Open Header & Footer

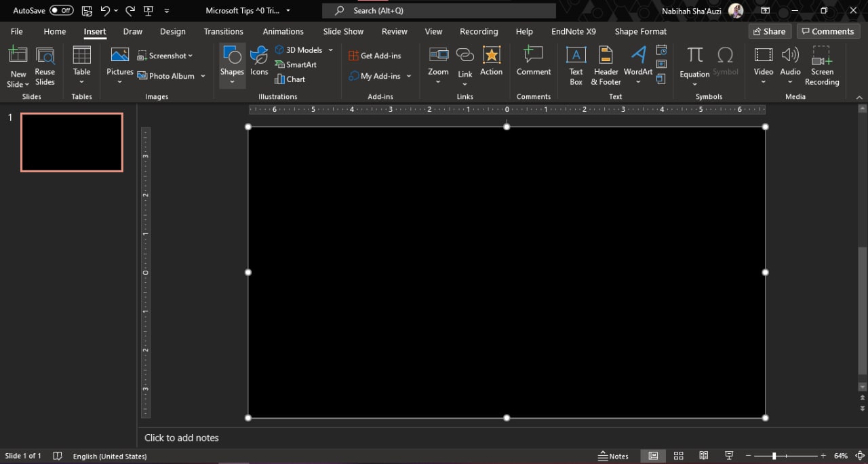pyautogui.click(x=606, y=66)
